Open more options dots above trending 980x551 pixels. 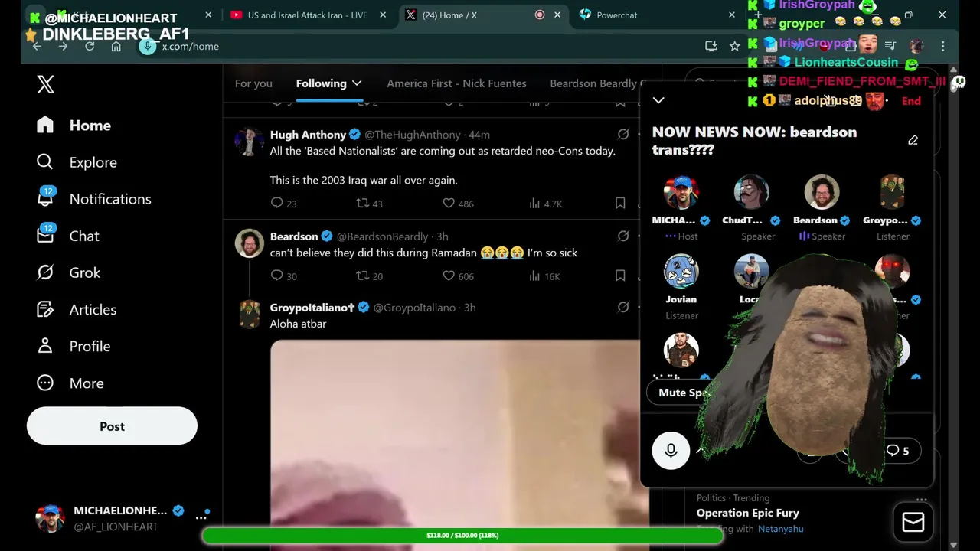click(x=921, y=499)
